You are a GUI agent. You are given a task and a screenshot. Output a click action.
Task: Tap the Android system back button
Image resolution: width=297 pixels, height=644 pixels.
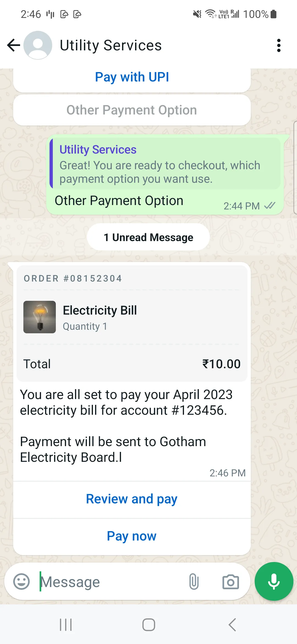pyautogui.click(x=232, y=625)
